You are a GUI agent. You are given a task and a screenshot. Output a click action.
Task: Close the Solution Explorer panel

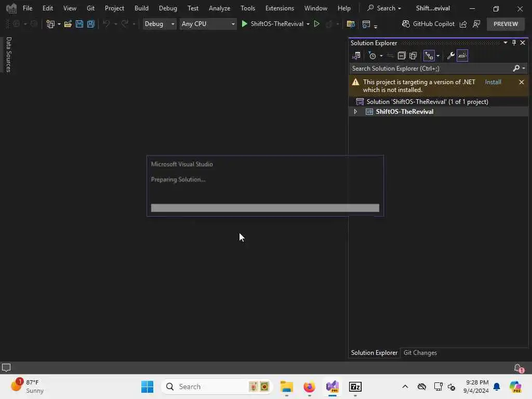523,43
